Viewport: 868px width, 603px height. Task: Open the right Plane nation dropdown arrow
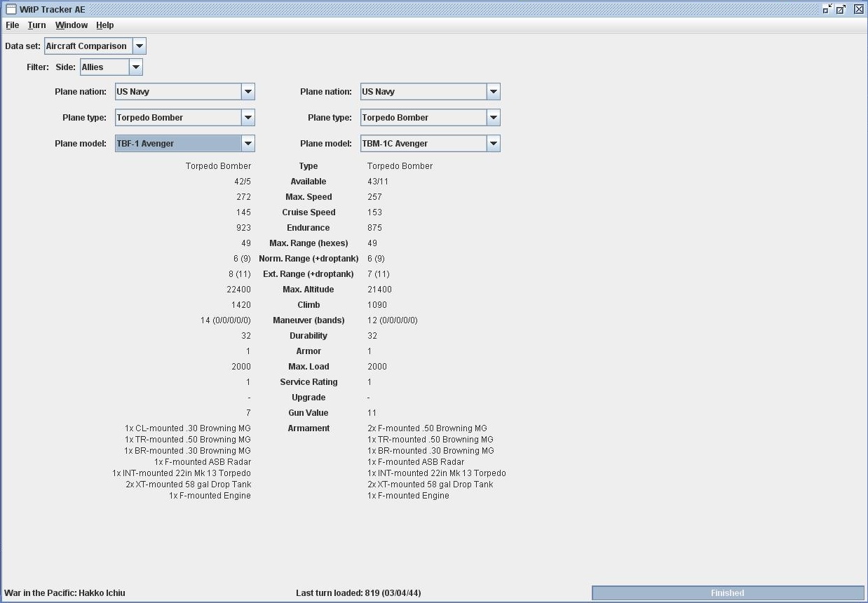(x=493, y=92)
